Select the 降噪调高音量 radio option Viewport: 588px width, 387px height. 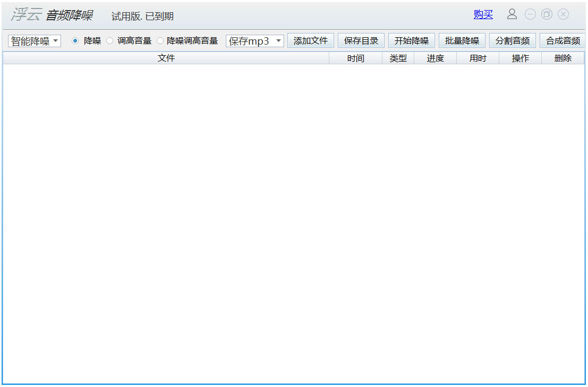160,40
